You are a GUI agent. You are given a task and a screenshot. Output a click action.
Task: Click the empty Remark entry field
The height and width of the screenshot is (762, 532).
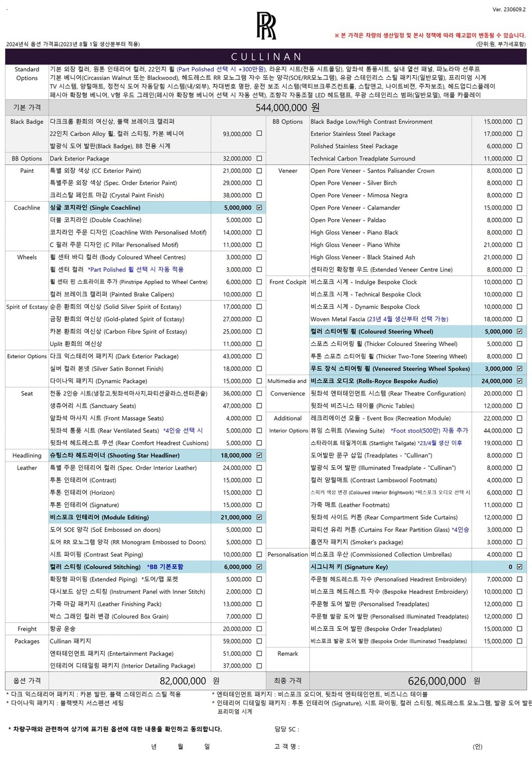(390, 660)
